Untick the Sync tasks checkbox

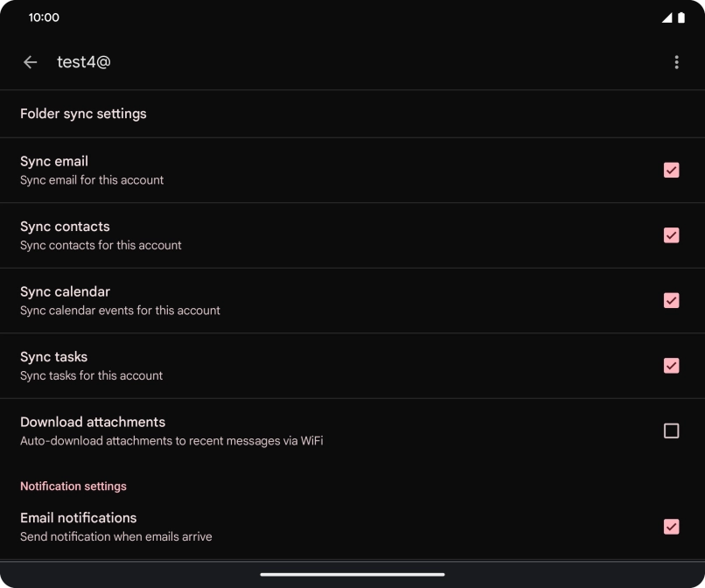(671, 366)
